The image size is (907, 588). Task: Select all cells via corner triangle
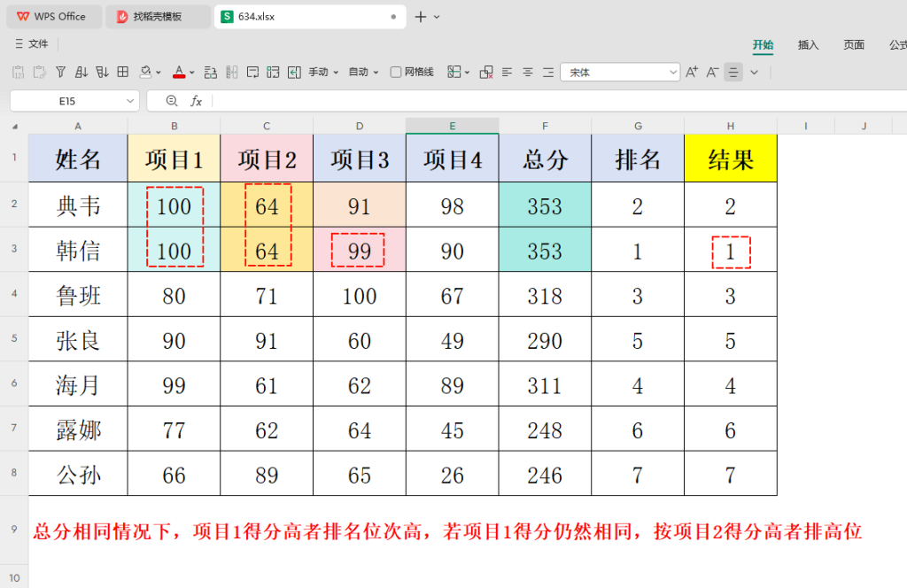tap(14, 126)
